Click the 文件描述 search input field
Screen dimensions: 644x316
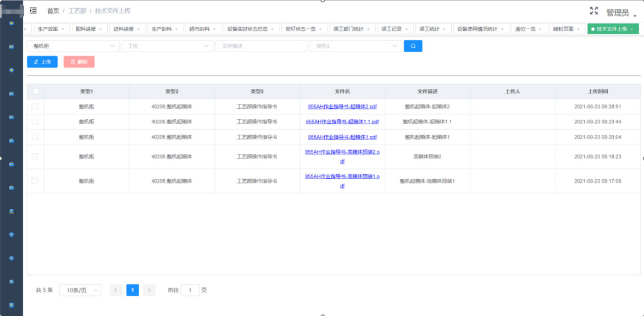tap(261, 46)
